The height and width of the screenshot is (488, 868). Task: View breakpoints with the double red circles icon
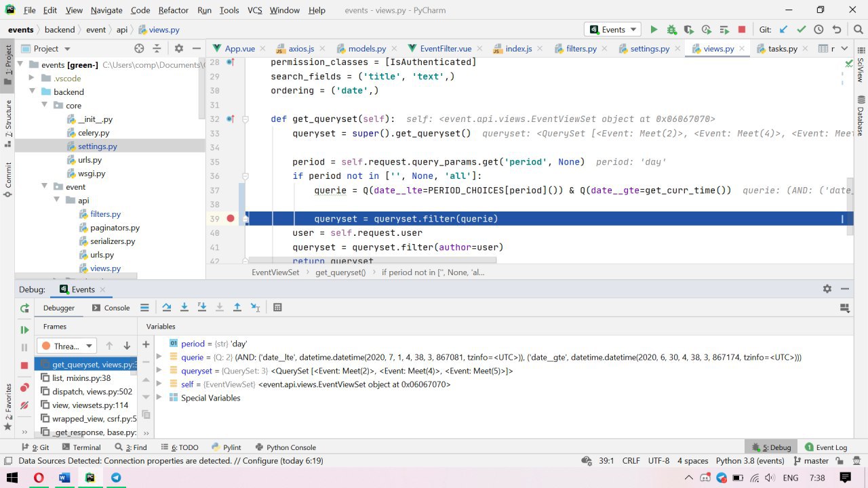click(x=24, y=388)
